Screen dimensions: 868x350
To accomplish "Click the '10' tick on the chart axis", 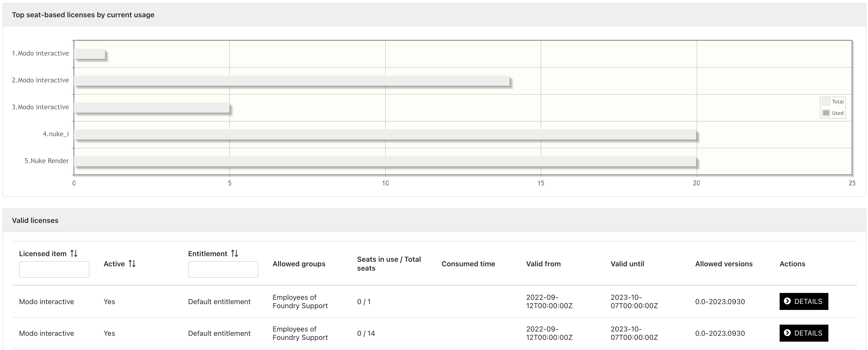I will (x=385, y=183).
